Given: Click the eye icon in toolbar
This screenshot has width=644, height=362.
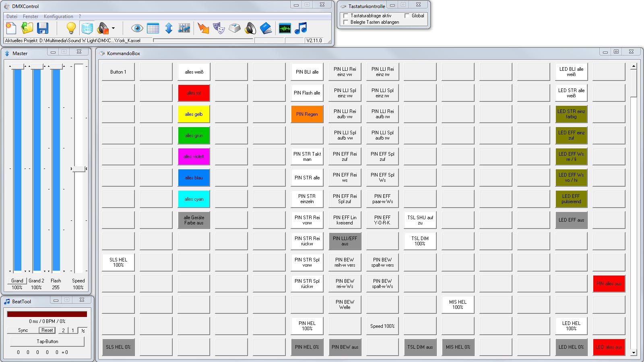Looking at the screenshot, I should (137, 28).
